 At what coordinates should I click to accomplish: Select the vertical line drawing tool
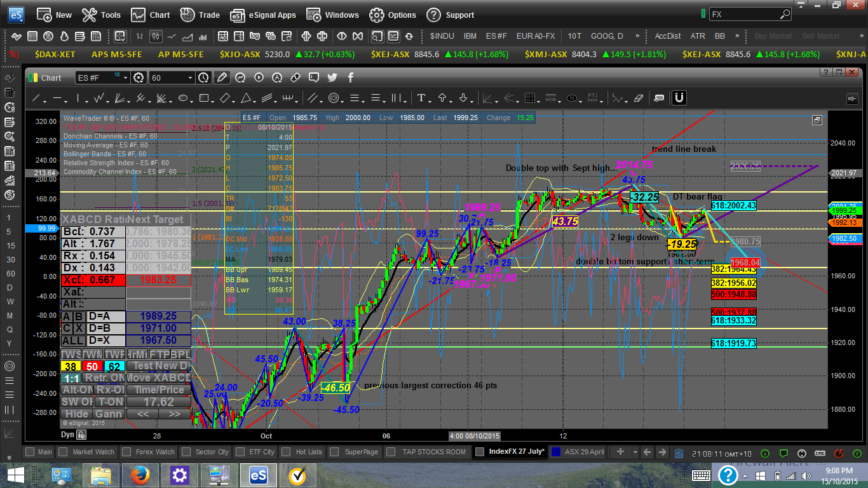78,98
